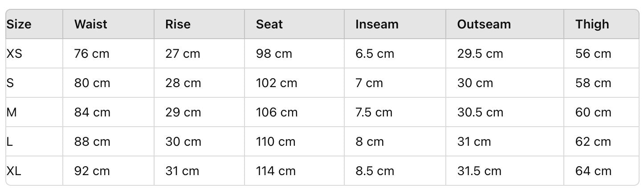Select the 88 cm waist cell

click(x=92, y=142)
